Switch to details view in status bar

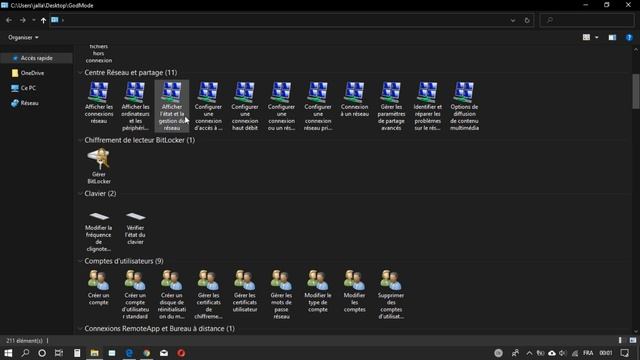pos(620,340)
